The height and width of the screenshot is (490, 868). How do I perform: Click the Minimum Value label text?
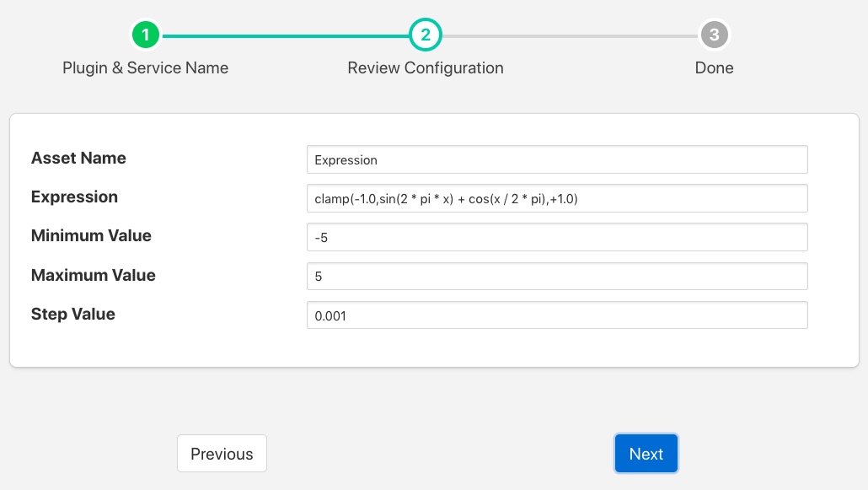(91, 236)
